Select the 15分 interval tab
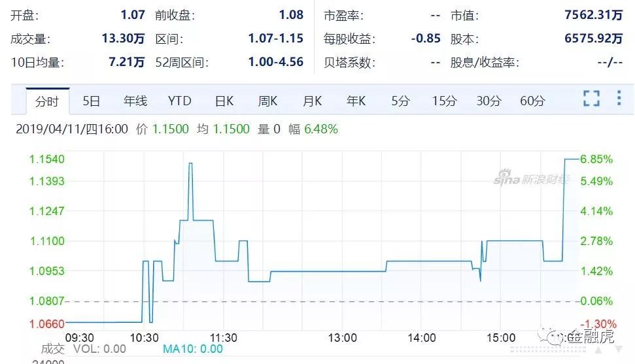 point(444,101)
